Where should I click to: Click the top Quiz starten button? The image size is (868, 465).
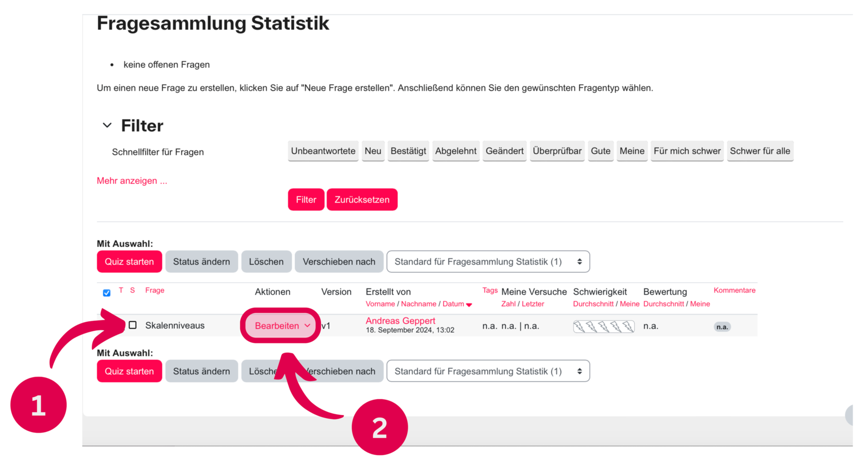129,262
